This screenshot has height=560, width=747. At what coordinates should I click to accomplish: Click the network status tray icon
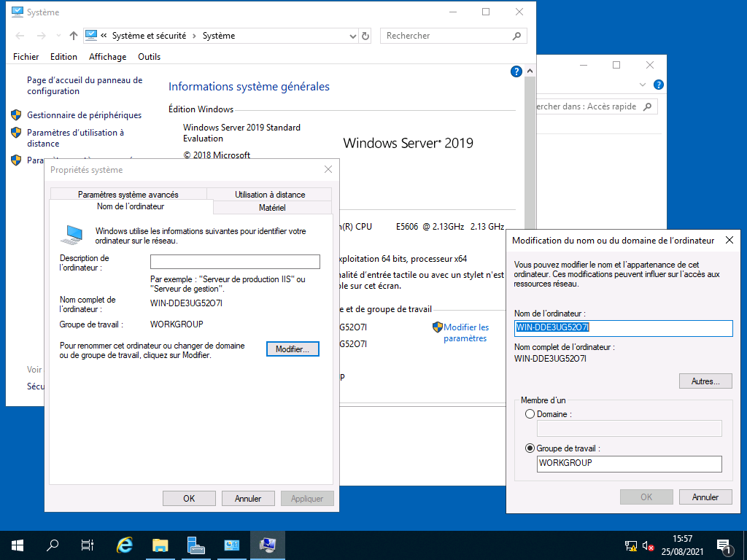631,545
